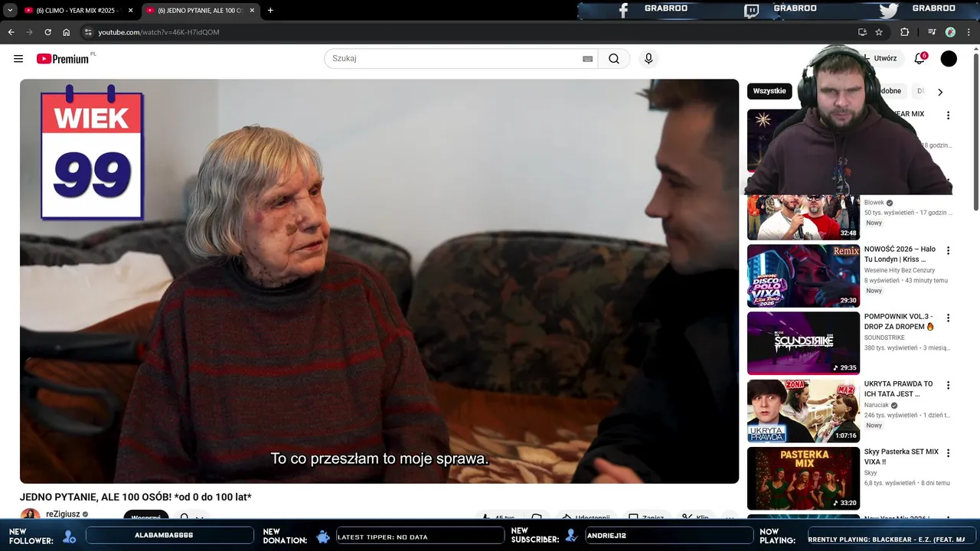Click '8 wyświetleń • 43 minuty temu' text
Viewport: 980px width, 551px height.
click(x=906, y=281)
